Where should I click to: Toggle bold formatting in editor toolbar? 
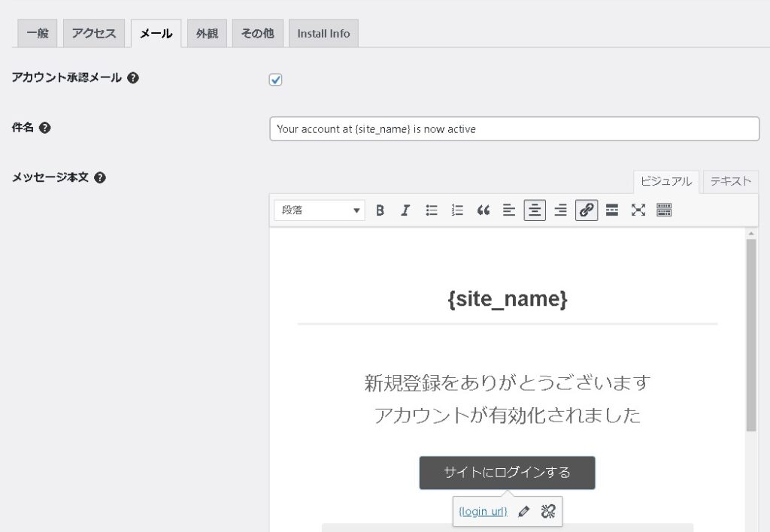click(380, 210)
